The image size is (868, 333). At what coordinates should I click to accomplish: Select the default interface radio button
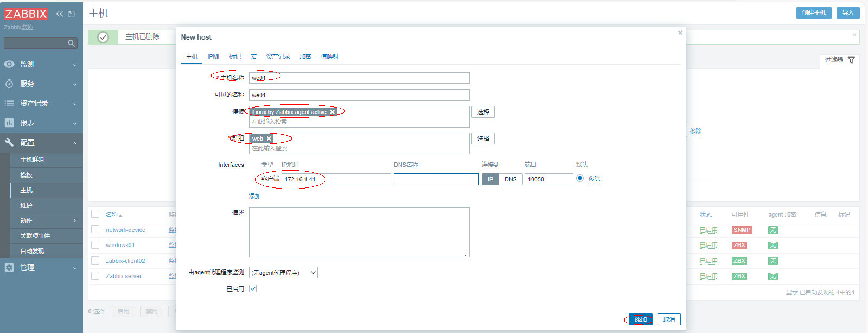pos(580,178)
